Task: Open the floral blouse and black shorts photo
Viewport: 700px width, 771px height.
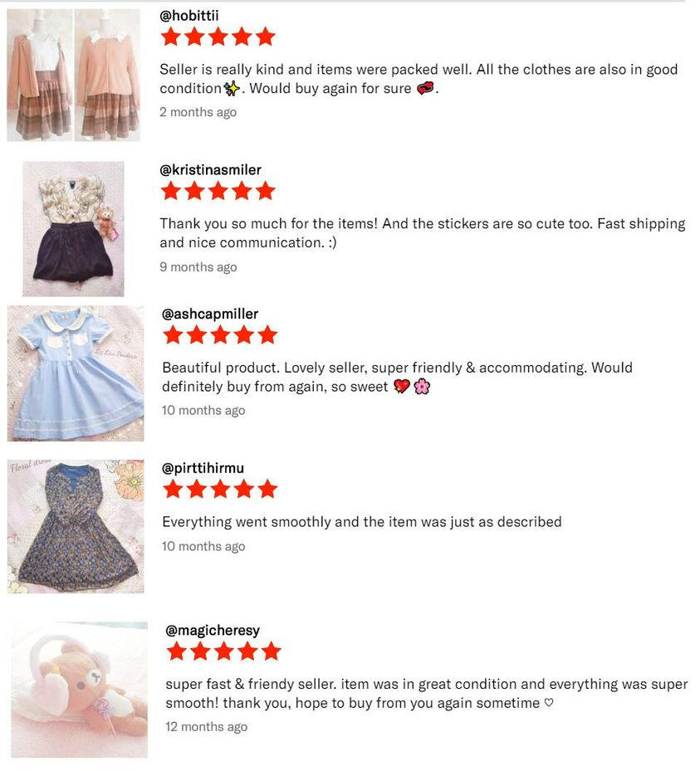Action: pos(73,229)
